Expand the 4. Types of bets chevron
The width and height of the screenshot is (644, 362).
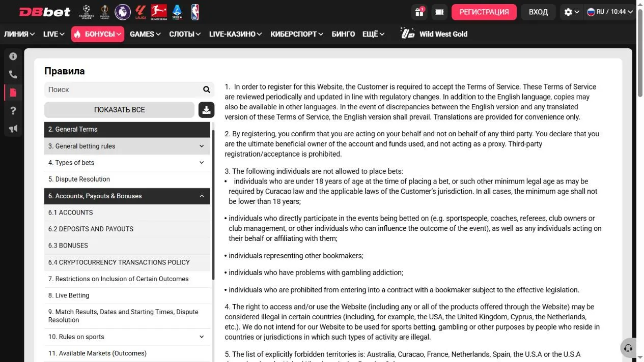pyautogui.click(x=202, y=163)
